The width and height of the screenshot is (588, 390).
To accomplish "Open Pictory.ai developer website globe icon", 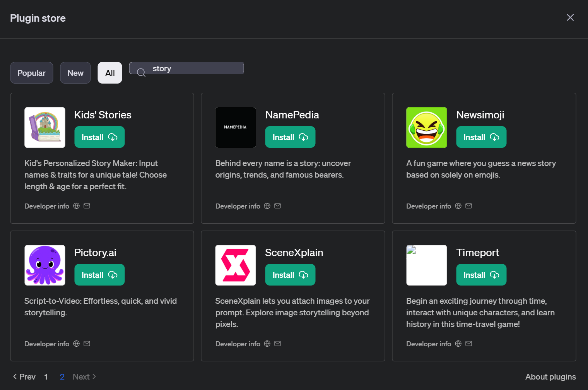I will point(76,344).
